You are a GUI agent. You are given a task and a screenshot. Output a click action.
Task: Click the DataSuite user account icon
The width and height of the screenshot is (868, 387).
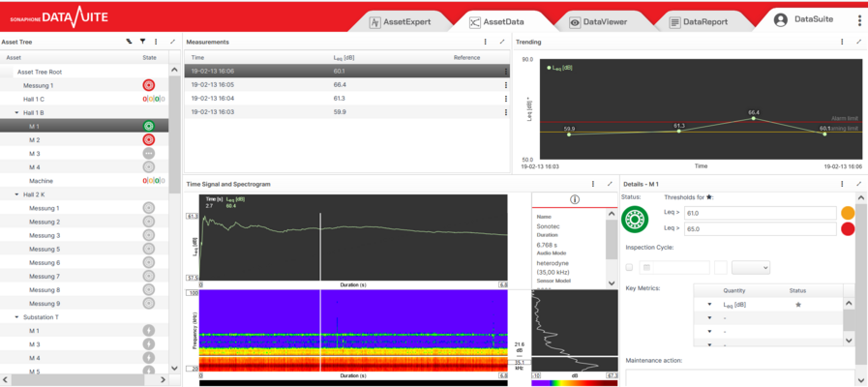(x=780, y=19)
